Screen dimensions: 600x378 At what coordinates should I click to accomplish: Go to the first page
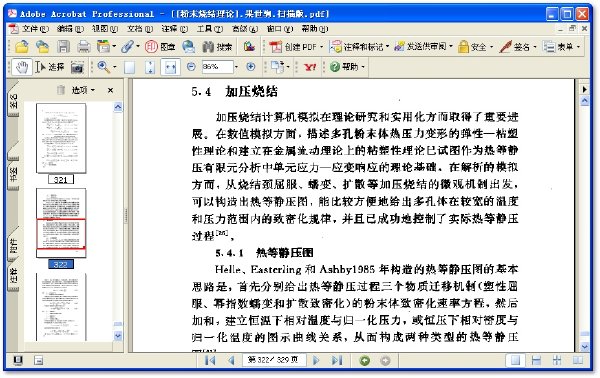tap(210, 360)
